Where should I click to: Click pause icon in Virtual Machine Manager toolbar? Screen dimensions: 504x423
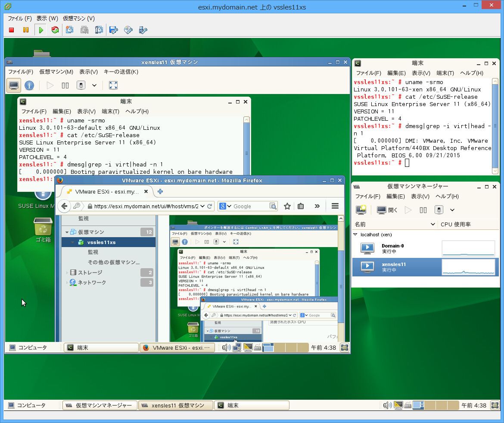click(x=423, y=210)
